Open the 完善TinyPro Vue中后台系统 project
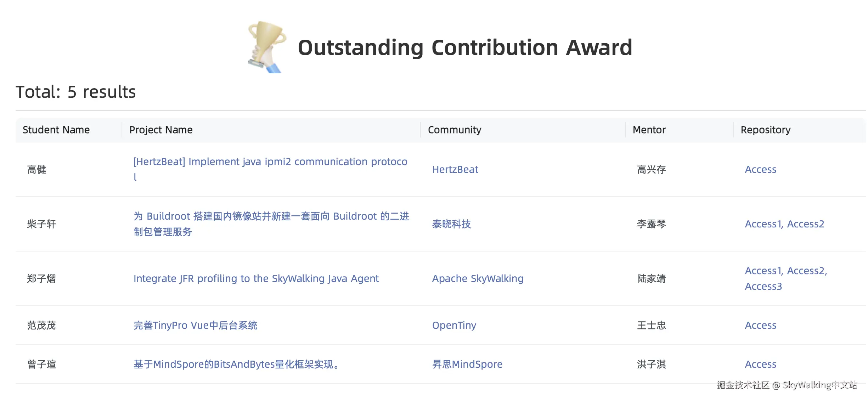Screen dimensions: 868x401 pos(195,325)
